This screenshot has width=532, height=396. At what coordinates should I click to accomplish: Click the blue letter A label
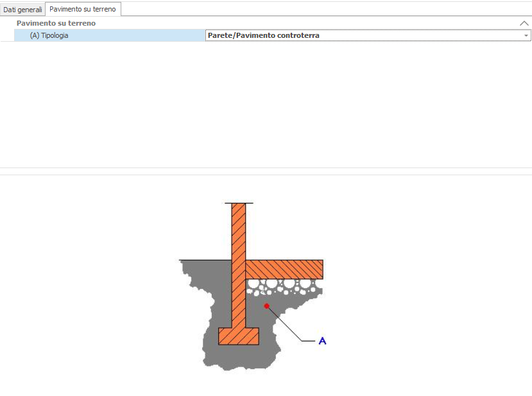pos(322,341)
